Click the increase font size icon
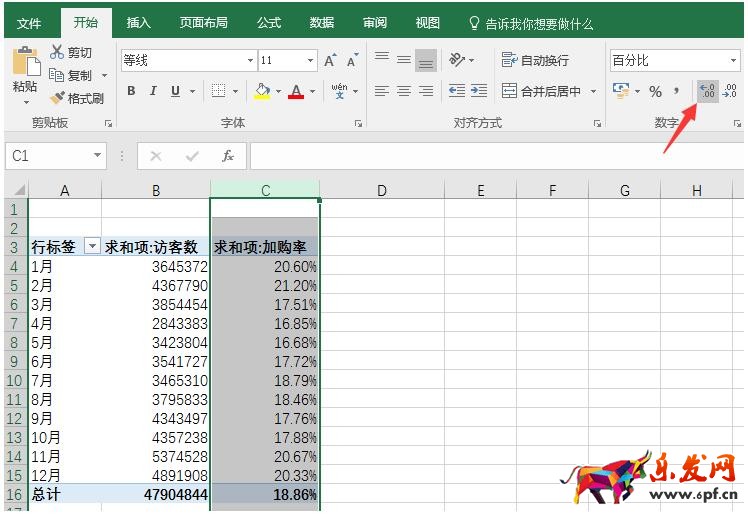 coord(331,61)
